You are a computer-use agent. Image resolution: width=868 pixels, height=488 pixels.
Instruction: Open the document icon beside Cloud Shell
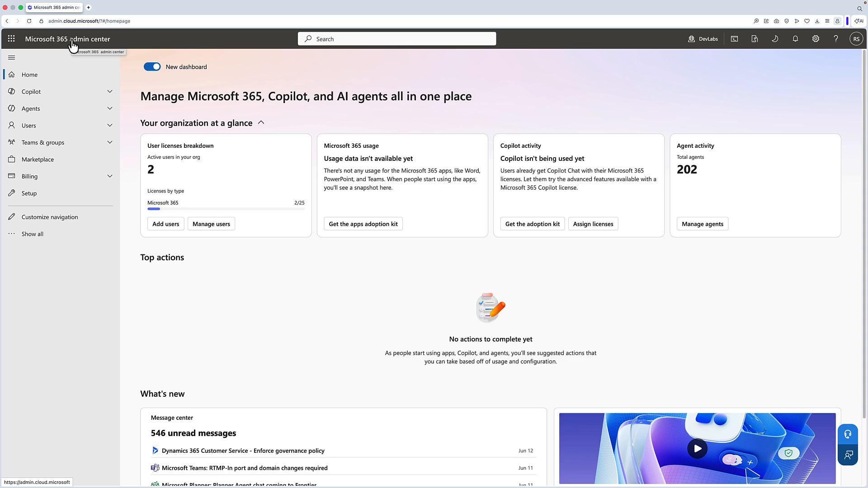pyautogui.click(x=755, y=39)
